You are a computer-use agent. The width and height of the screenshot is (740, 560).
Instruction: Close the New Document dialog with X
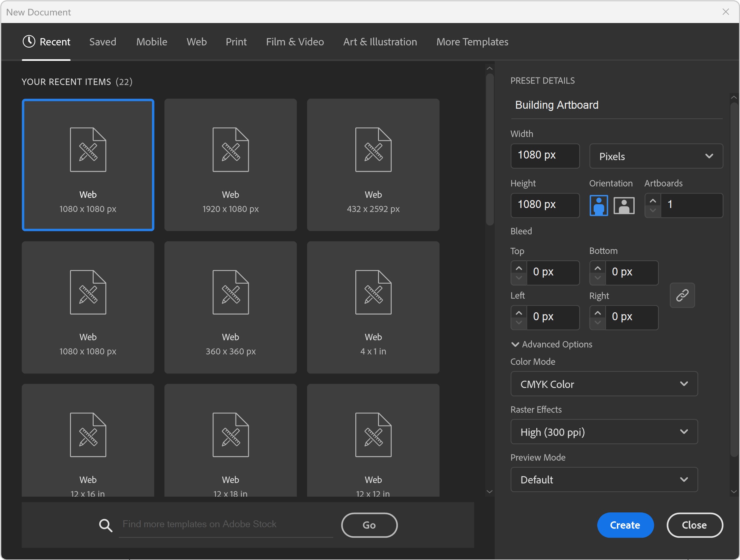725,12
